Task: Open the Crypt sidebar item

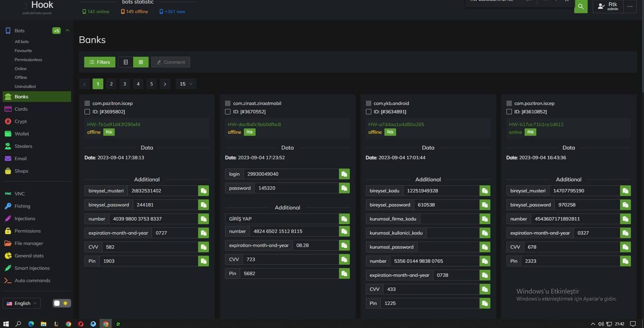Action: tap(36, 121)
